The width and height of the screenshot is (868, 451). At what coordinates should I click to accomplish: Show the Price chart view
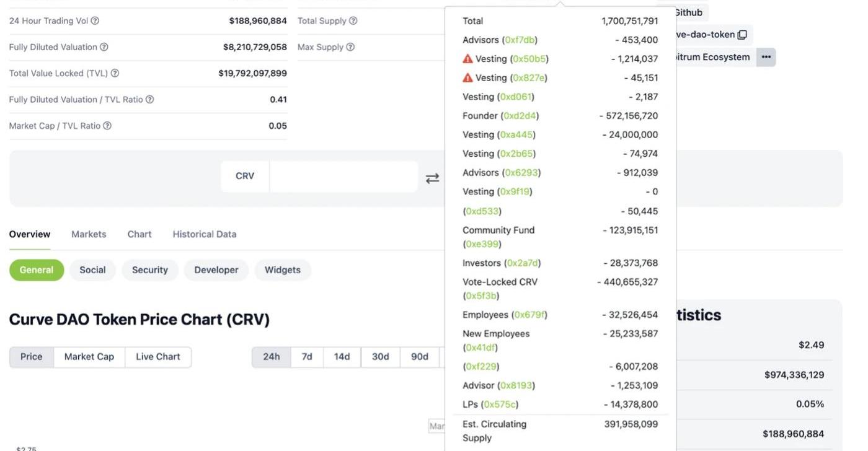coord(32,357)
